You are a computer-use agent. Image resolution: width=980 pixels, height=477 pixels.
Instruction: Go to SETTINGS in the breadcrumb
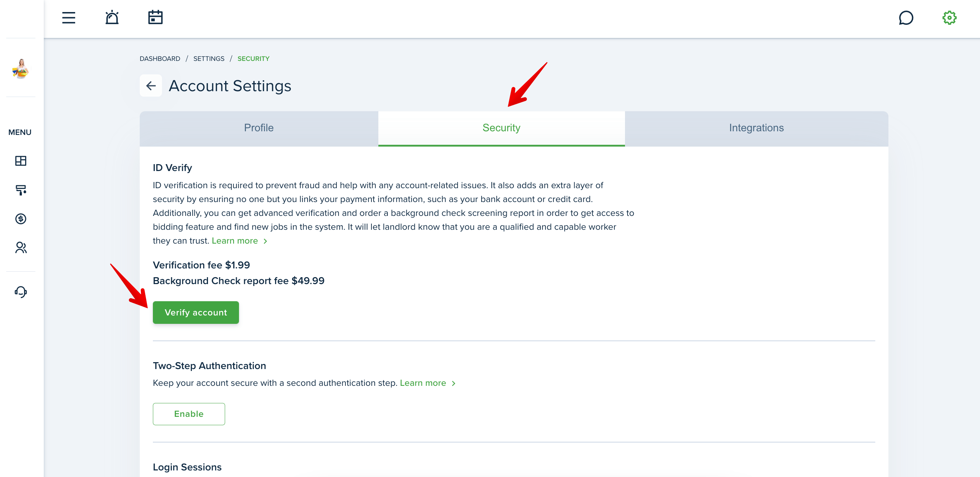tap(209, 59)
